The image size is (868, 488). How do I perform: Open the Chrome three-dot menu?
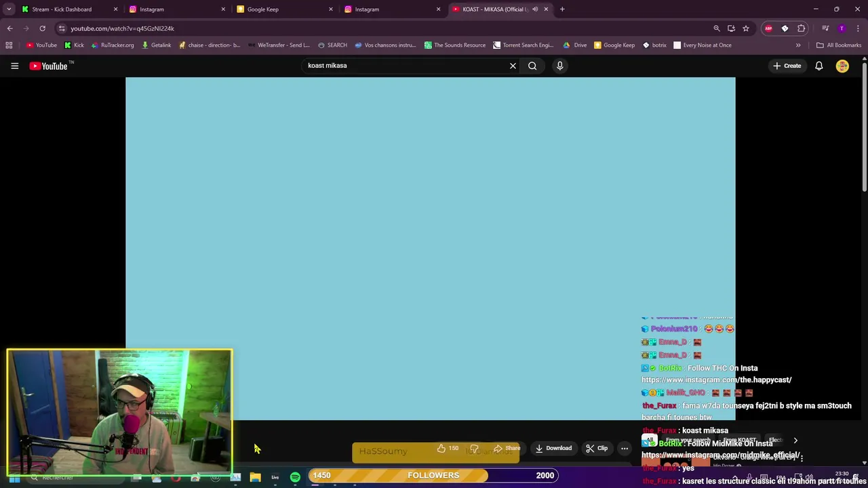coord(858,28)
